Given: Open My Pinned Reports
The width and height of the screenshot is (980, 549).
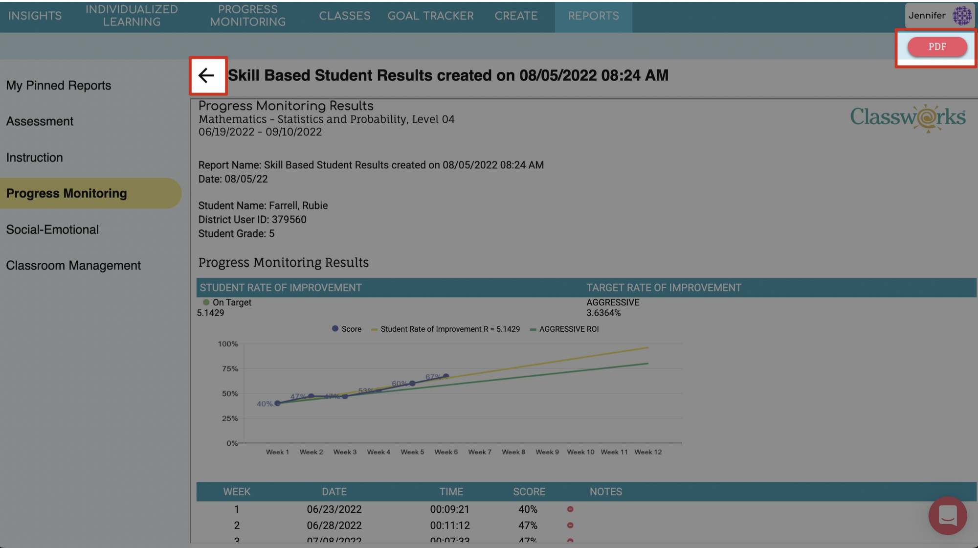Looking at the screenshot, I should coord(59,86).
